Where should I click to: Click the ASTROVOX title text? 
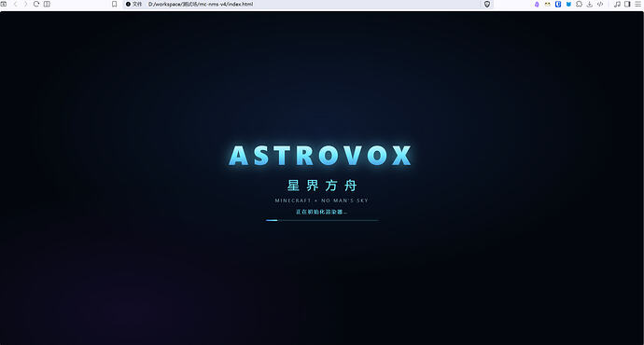(320, 156)
